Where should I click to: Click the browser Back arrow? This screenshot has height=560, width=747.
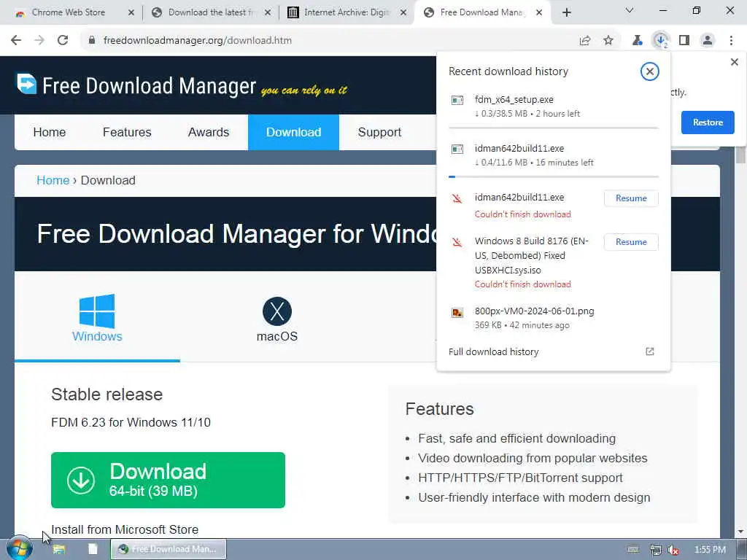click(16, 41)
